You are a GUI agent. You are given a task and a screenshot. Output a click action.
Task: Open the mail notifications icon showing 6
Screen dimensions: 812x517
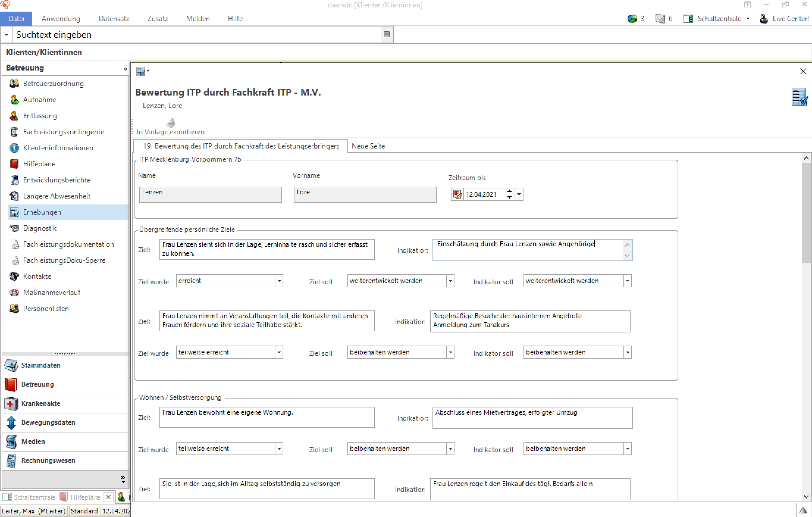point(660,18)
